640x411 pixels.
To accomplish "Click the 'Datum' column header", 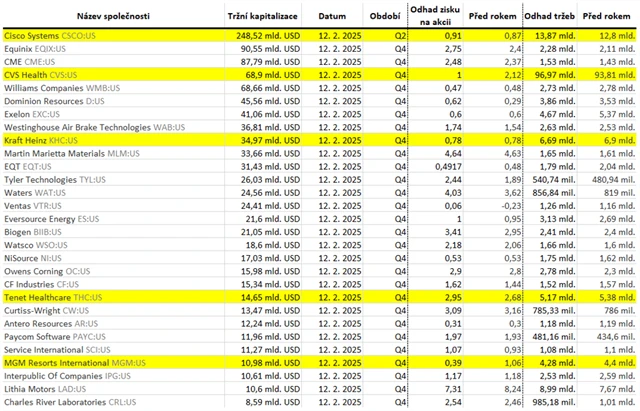I will [x=332, y=16].
